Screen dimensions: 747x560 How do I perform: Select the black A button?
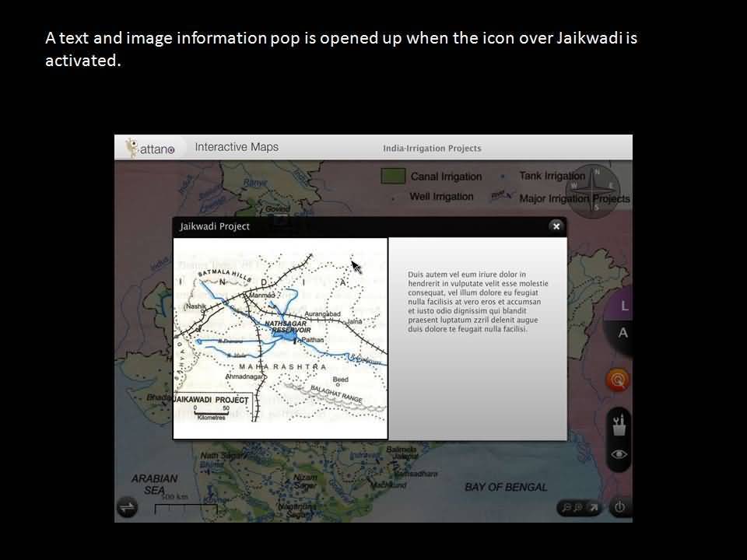tap(622, 333)
